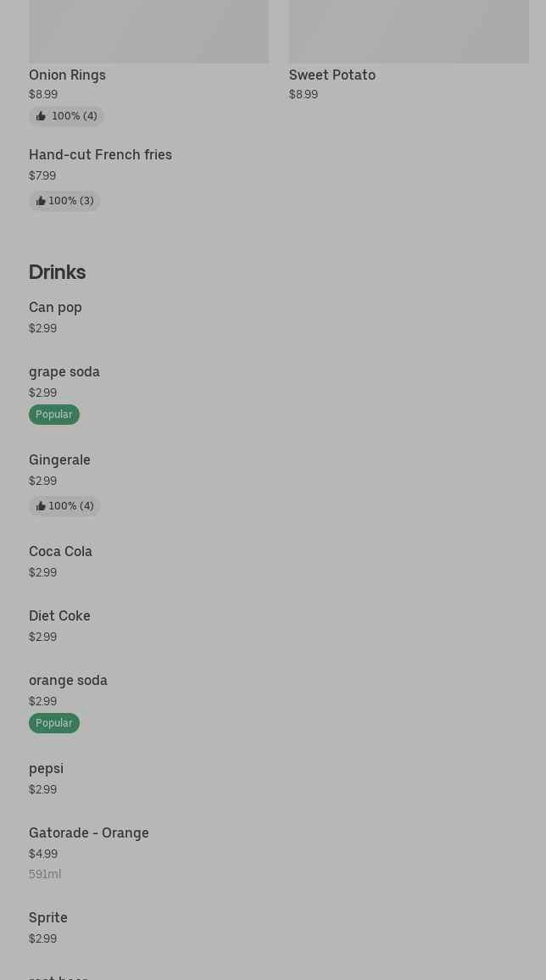Viewport: 546px width, 980px height.
Task: Click the Popular badge under grape soda
Action: 53,415
